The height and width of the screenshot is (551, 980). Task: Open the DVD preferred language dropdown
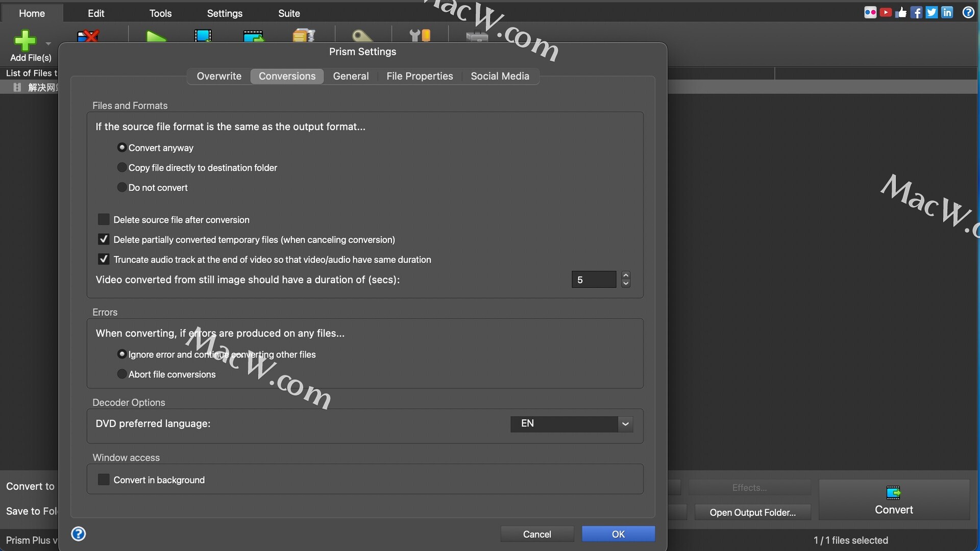572,423
